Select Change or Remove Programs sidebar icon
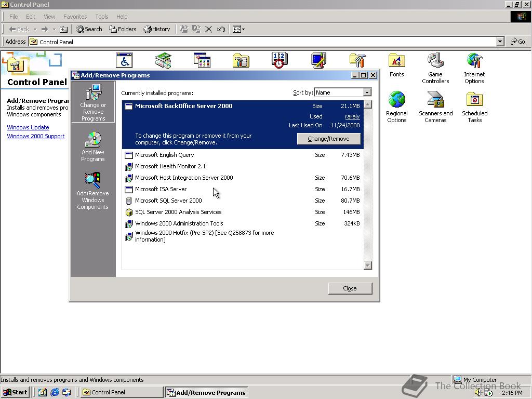Image resolution: width=532 pixels, height=399 pixels. (x=94, y=102)
